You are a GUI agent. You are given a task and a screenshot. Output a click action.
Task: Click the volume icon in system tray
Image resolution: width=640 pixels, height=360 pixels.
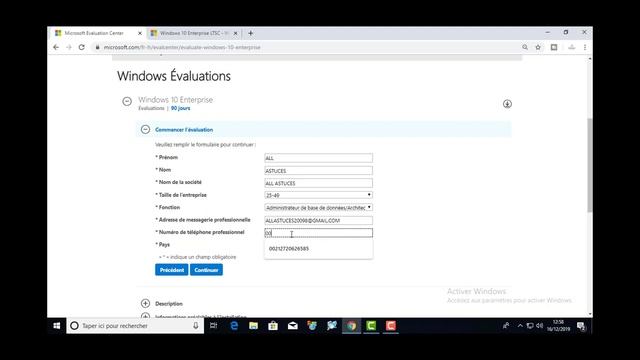pyautogui.click(x=540, y=326)
